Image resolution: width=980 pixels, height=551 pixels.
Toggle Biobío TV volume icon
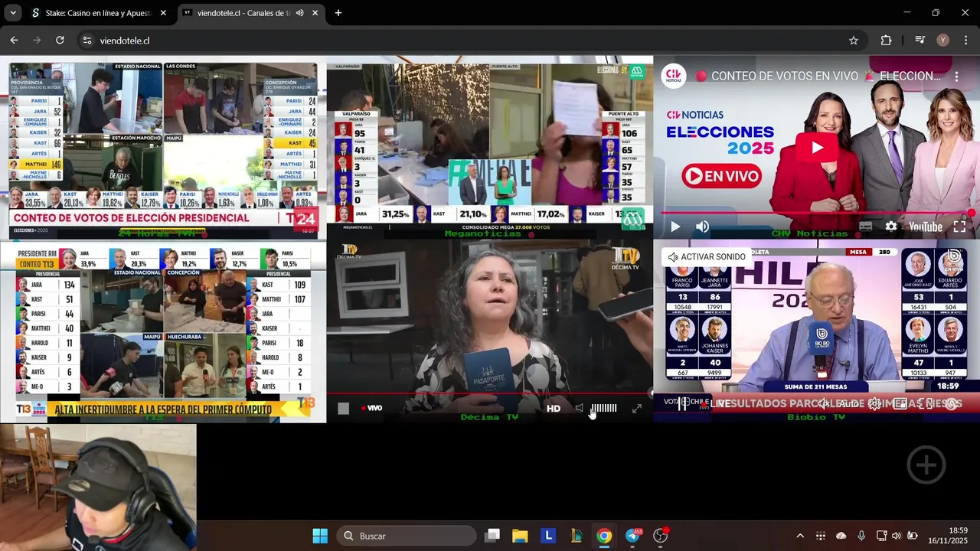click(x=823, y=404)
